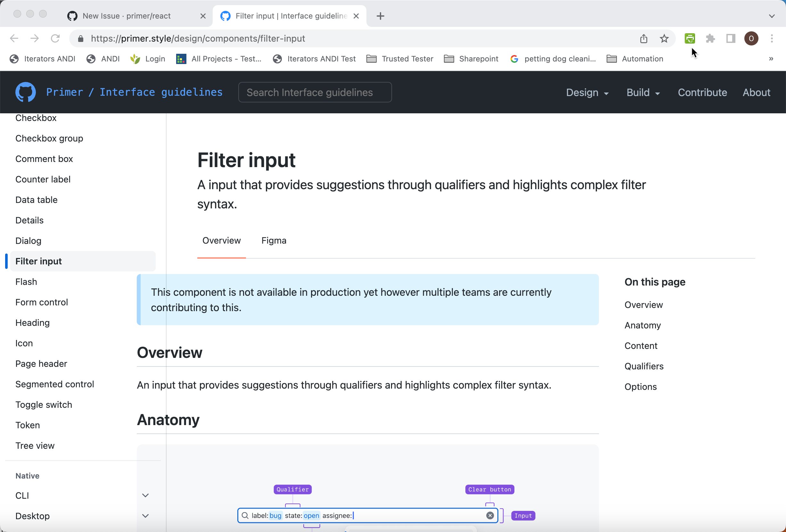786x532 pixels.
Task: Open the padlock site security icon
Action: click(80, 38)
